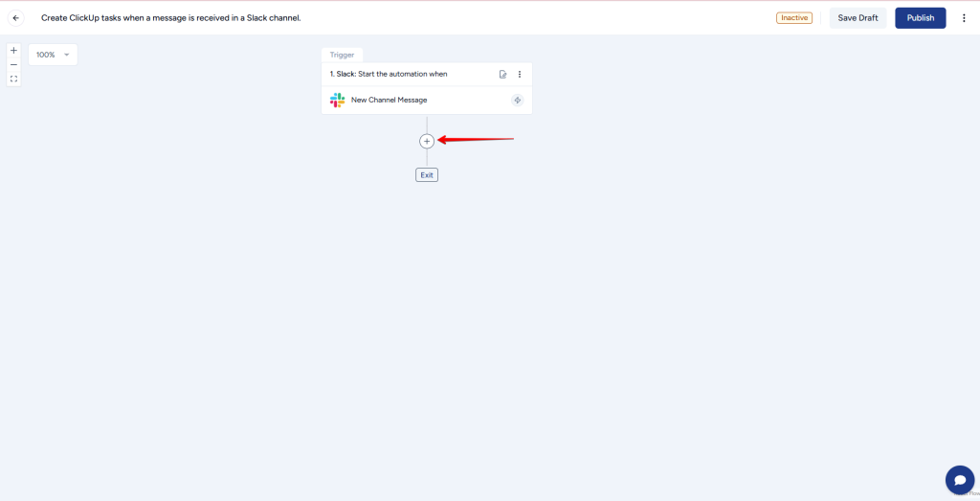The image size is (980, 501).
Task: Select the Trigger tab label
Action: 342,55
